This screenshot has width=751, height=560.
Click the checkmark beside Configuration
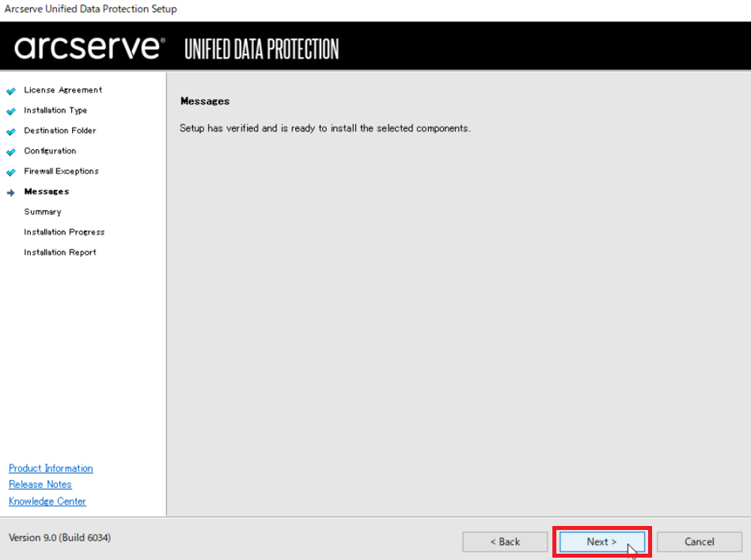click(11, 152)
